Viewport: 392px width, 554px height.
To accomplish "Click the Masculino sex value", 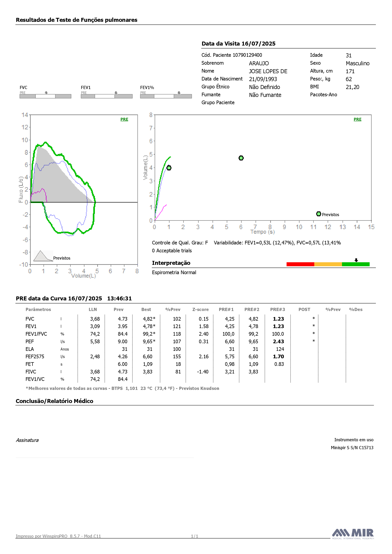I will tap(358, 63).
